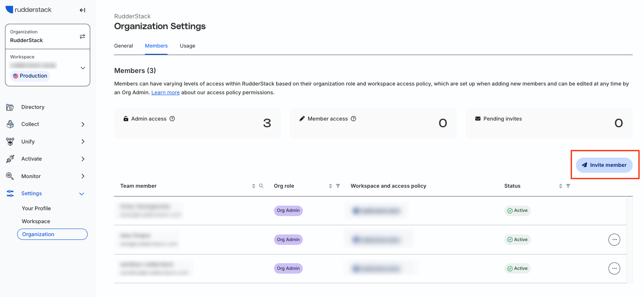Click Active status in third row
The width and height of the screenshot is (644, 297).
(x=517, y=269)
